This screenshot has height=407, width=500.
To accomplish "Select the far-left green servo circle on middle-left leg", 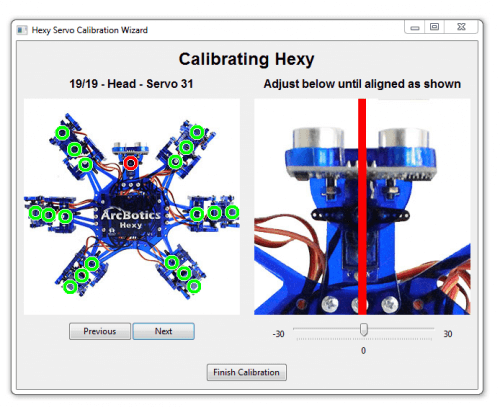I will pyautogui.click(x=35, y=213).
